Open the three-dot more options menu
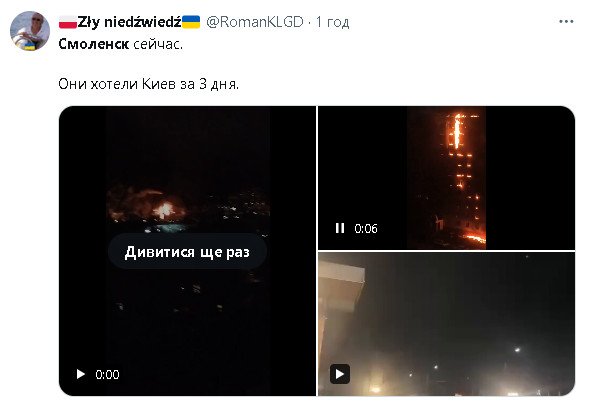 click(x=566, y=22)
